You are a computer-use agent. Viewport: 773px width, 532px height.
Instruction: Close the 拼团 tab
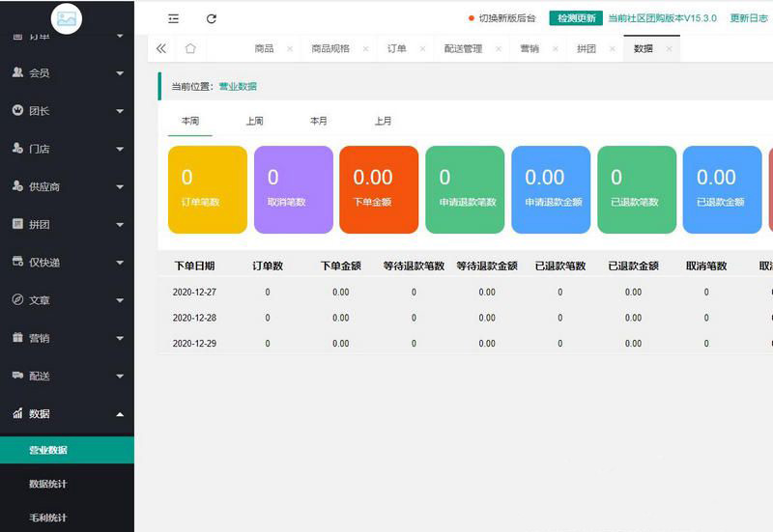613,49
